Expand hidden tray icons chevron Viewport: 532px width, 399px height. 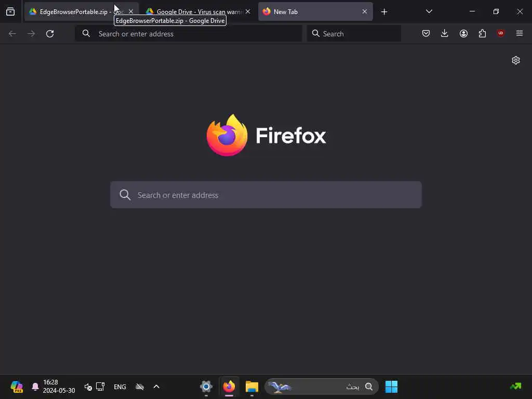click(156, 387)
